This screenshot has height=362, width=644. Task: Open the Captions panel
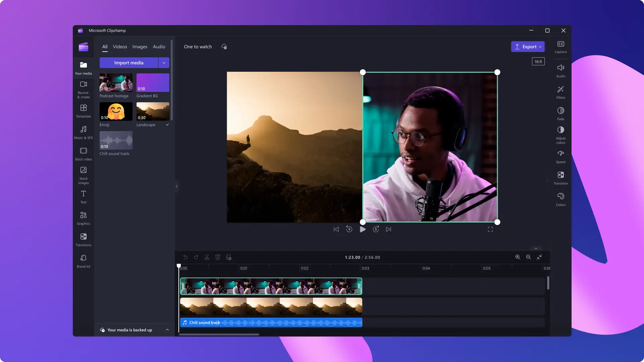[x=560, y=46]
